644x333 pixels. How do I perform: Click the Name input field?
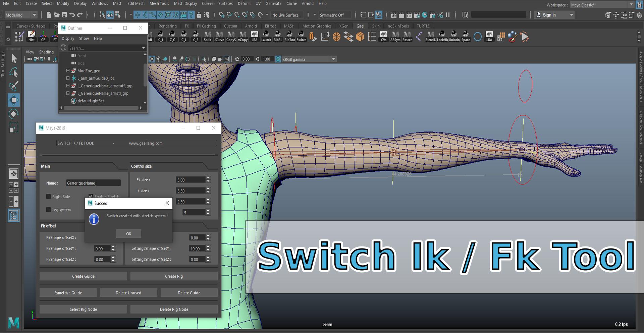(93, 183)
